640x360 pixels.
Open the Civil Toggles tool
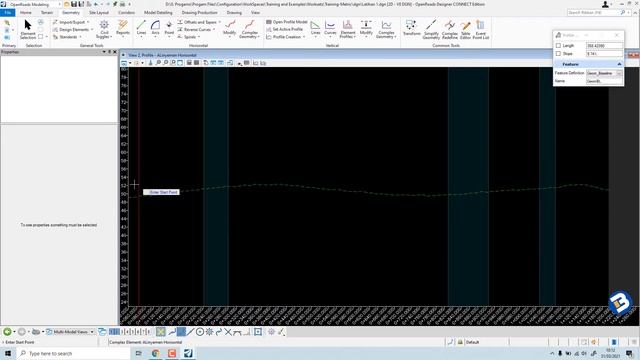[104, 29]
